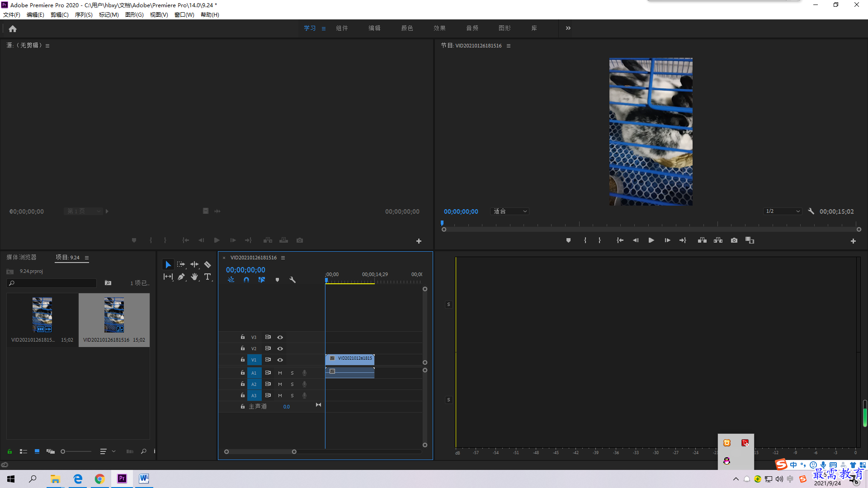Image resolution: width=868 pixels, height=488 pixels.
Task: Enable voice-over record on track A1
Action: click(x=304, y=373)
